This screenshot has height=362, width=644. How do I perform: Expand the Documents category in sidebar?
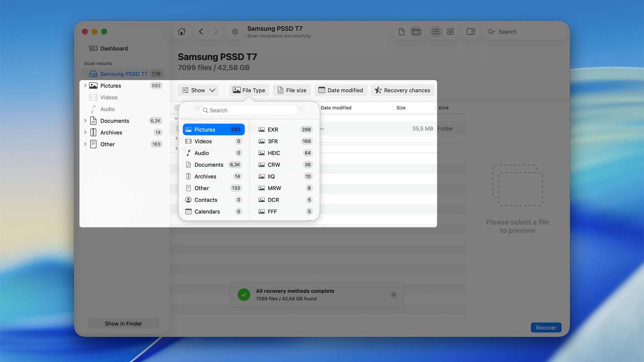85,121
